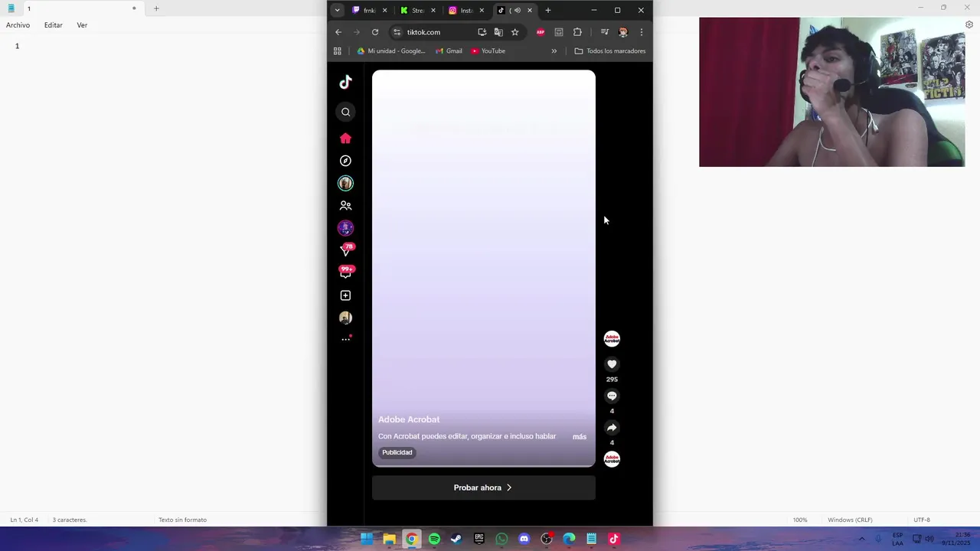Screen dimensions: 980x551
Task: Open YouTube bookmark
Action: (488, 51)
